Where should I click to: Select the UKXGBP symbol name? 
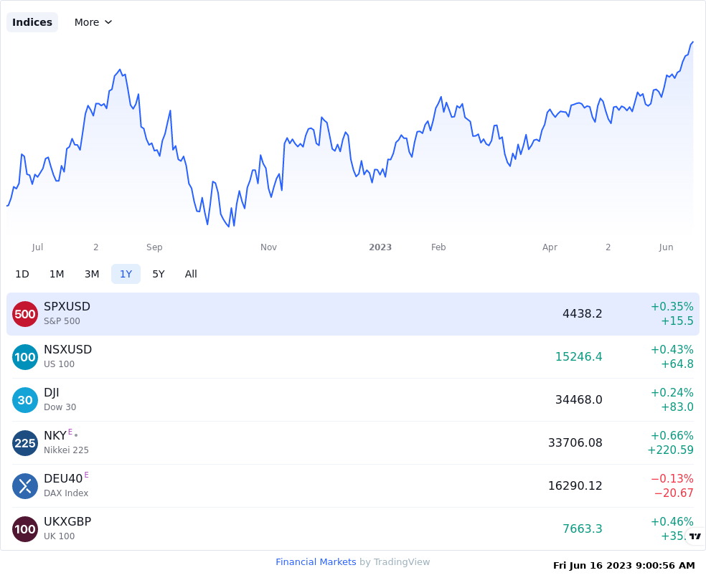67,521
